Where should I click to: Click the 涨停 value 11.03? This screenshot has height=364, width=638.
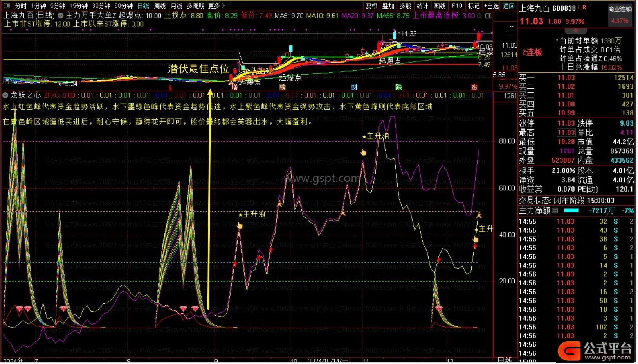point(566,123)
